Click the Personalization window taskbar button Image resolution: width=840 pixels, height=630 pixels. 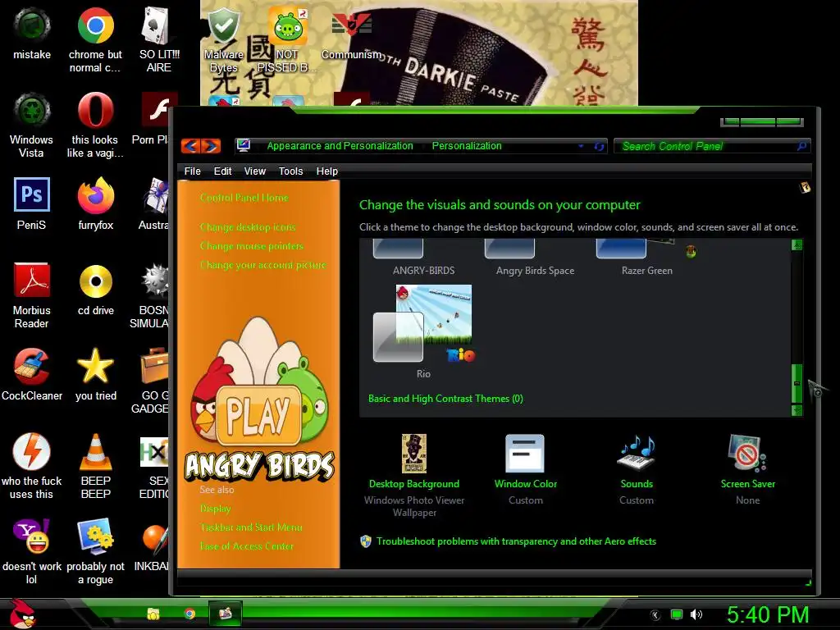pyautogui.click(x=226, y=614)
